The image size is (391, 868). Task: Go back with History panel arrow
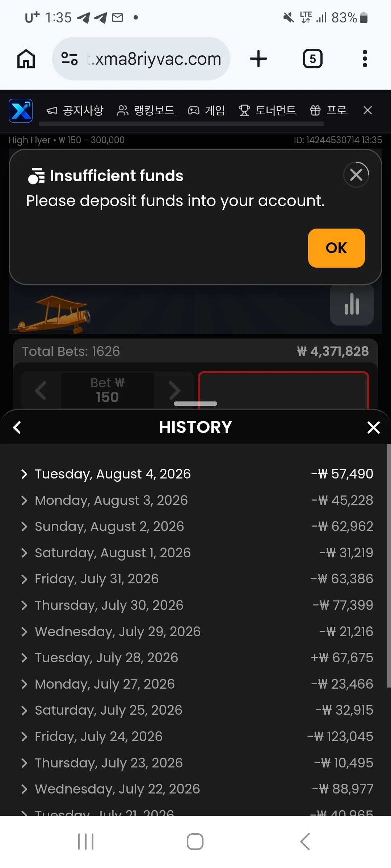click(17, 427)
